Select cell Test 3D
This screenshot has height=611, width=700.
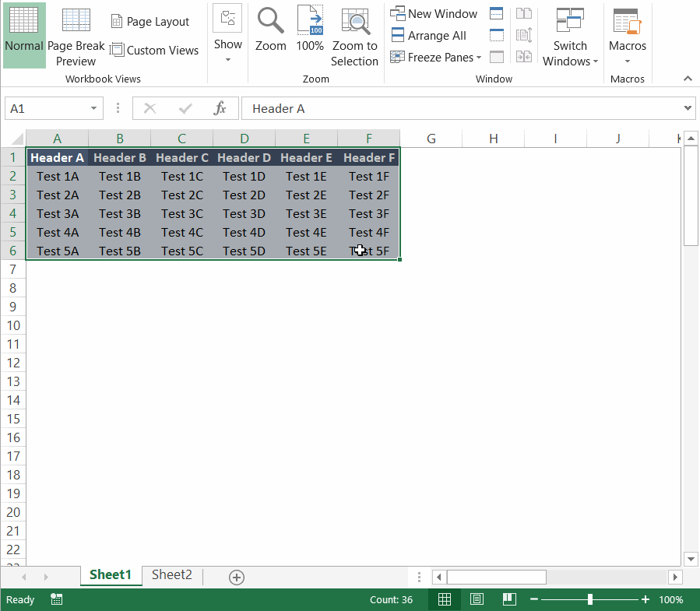coord(244,214)
